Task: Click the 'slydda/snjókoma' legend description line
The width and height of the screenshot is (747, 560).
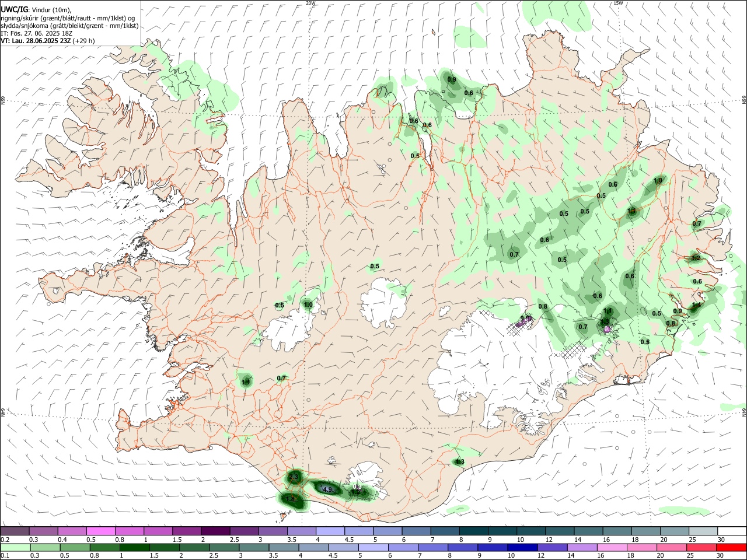Action: (x=69, y=26)
